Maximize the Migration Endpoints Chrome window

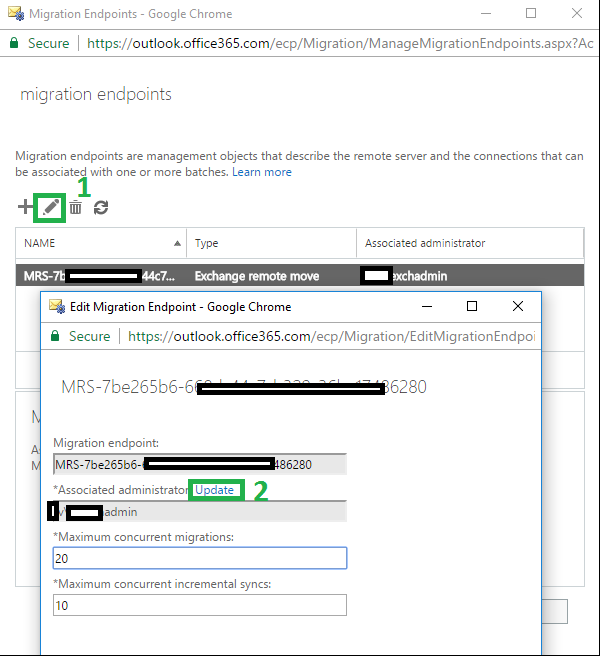[x=531, y=13]
